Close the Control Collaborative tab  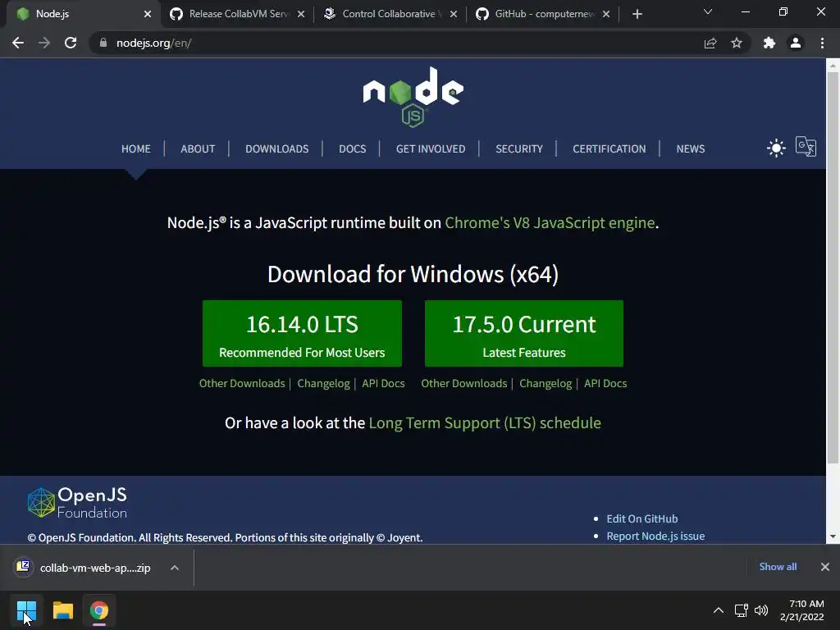(454, 14)
